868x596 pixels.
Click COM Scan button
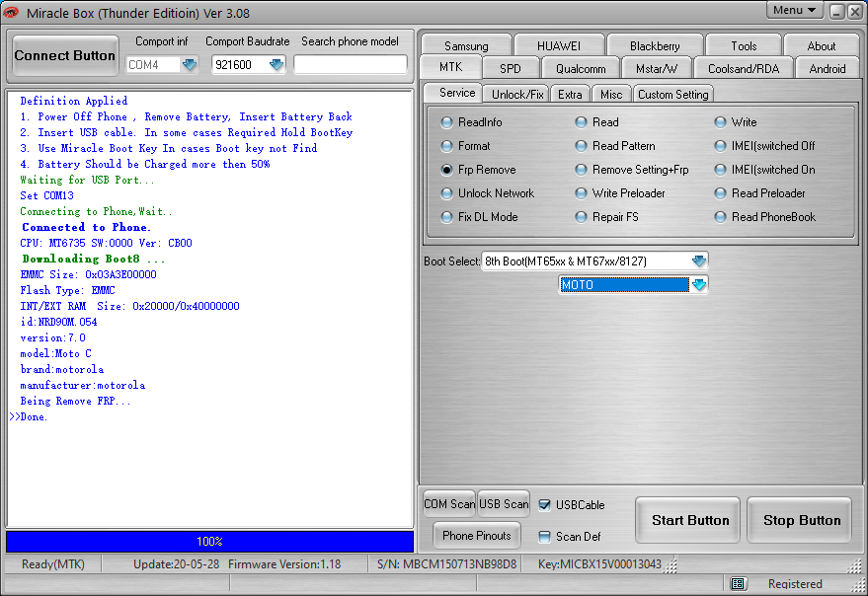449,504
